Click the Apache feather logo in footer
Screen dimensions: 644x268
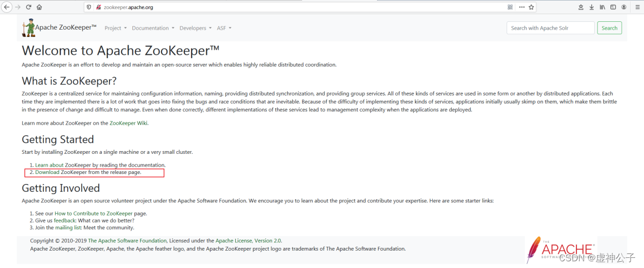(x=561, y=249)
